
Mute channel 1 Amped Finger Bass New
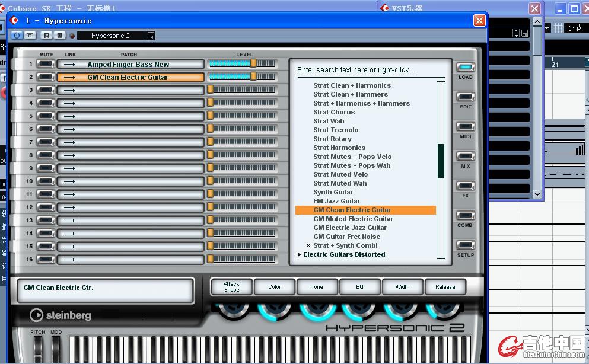46,64
